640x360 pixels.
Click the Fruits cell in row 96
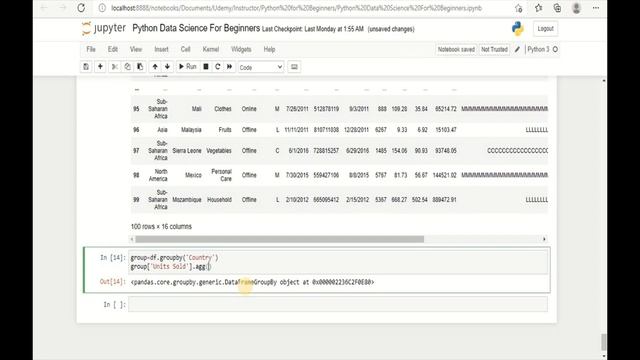pyautogui.click(x=225, y=130)
